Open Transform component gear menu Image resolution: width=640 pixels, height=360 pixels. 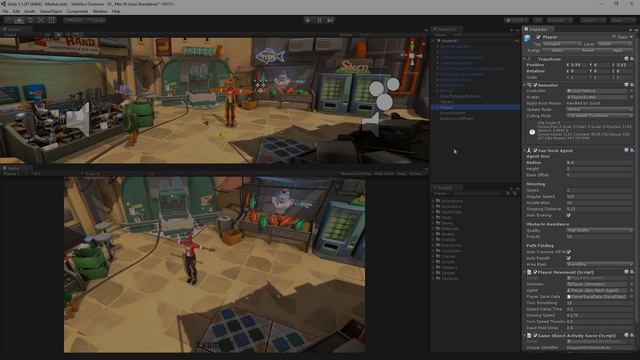[632, 59]
